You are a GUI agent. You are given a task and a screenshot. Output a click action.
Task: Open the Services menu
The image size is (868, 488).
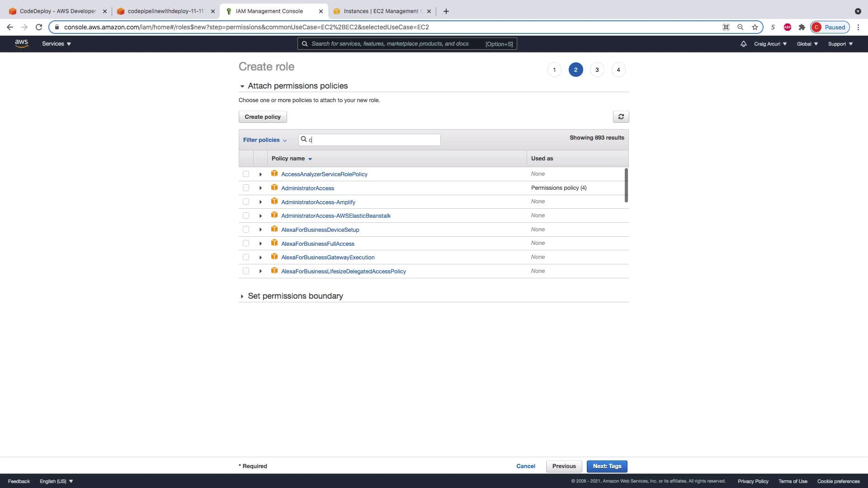click(x=56, y=44)
